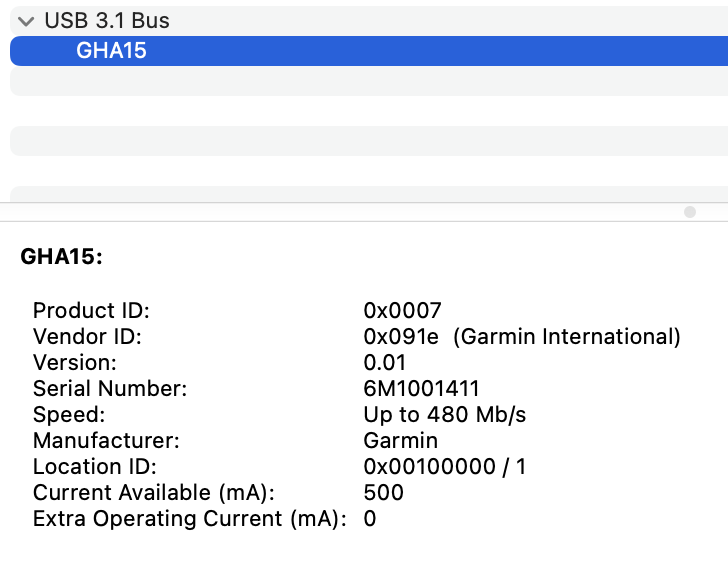Image resolution: width=728 pixels, height=562 pixels.
Task: Collapse the USB 3.1 Bus chevron
Action: [26, 21]
